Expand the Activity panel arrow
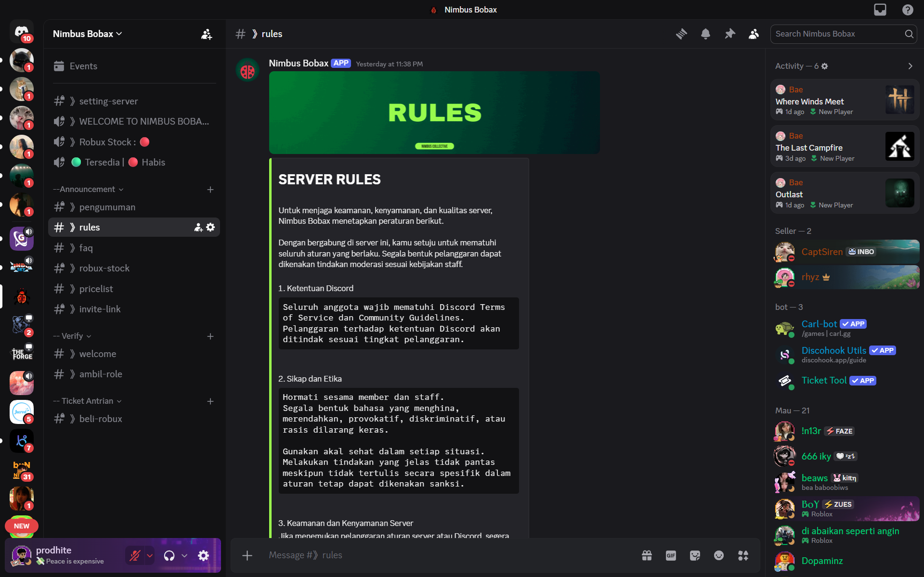 point(910,66)
